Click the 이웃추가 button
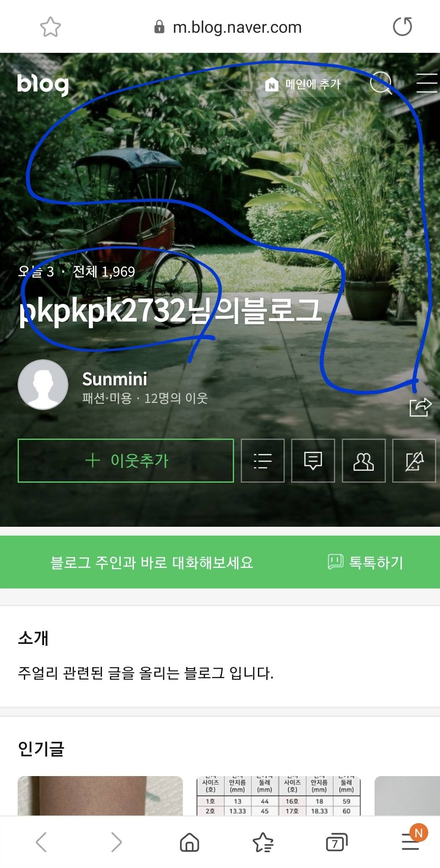 point(126,460)
